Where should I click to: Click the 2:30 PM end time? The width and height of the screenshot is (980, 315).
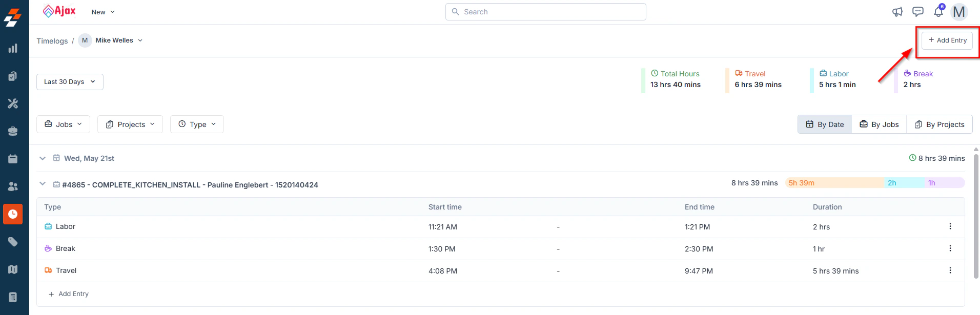pyautogui.click(x=699, y=249)
